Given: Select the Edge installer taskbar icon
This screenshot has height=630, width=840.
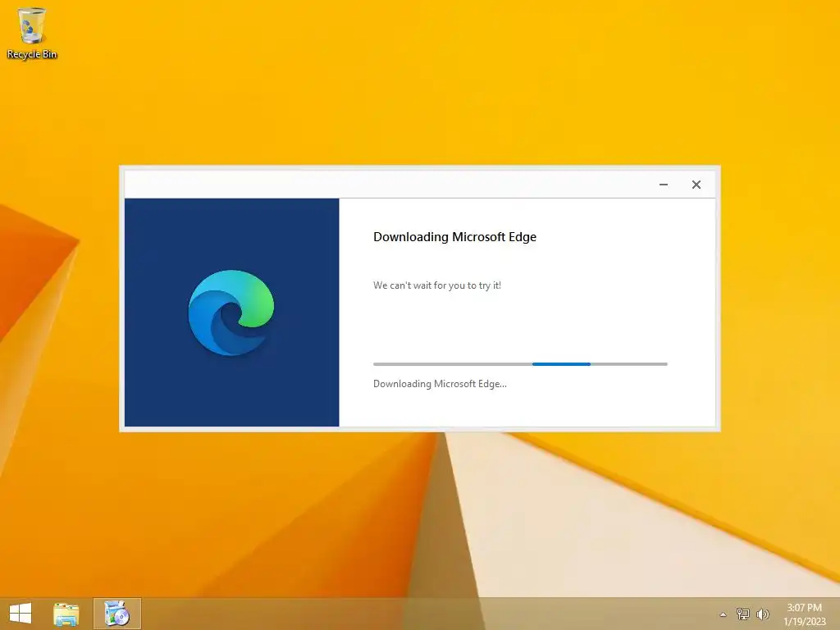Looking at the screenshot, I should coord(117,614).
